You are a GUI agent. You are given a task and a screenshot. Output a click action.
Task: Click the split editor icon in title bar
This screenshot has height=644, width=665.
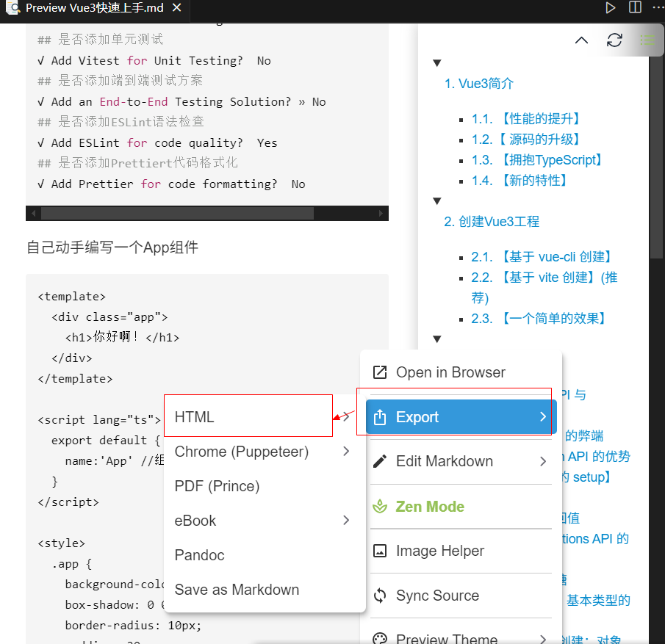[636, 8]
